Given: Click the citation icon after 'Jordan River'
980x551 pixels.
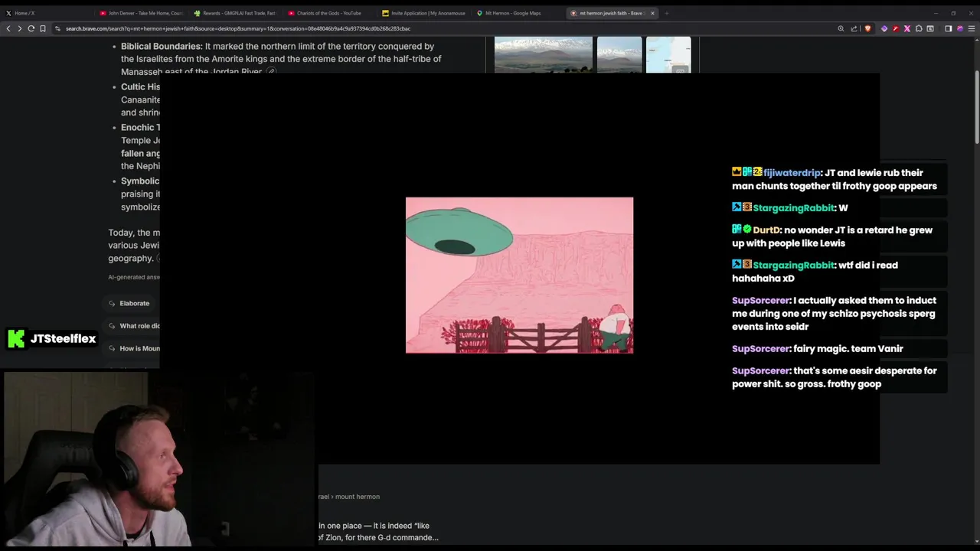Looking at the screenshot, I should click(x=270, y=72).
